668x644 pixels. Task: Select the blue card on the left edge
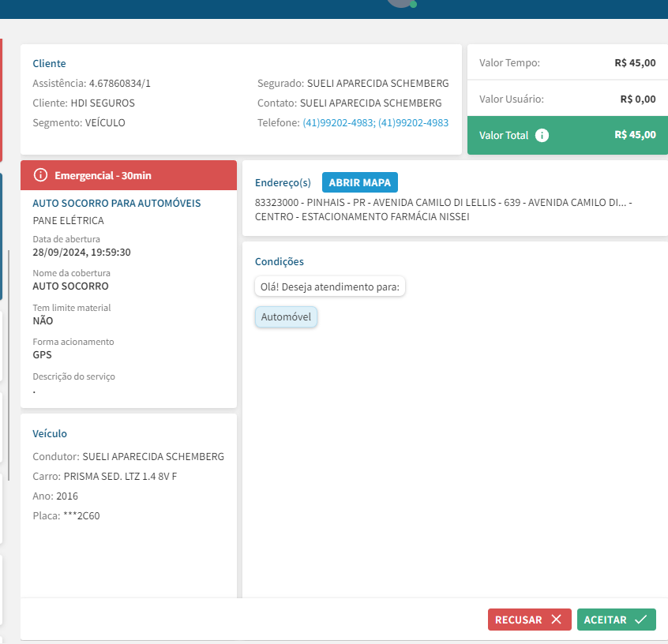pos(1,237)
